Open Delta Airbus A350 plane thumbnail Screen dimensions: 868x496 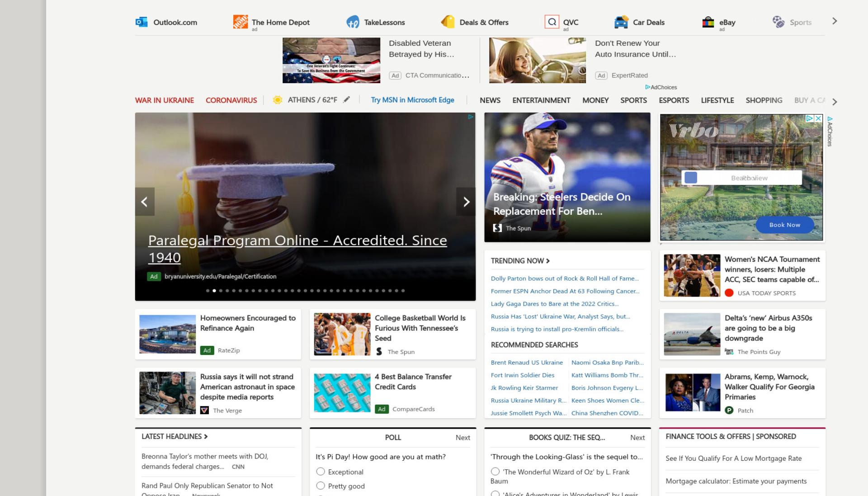click(x=692, y=334)
